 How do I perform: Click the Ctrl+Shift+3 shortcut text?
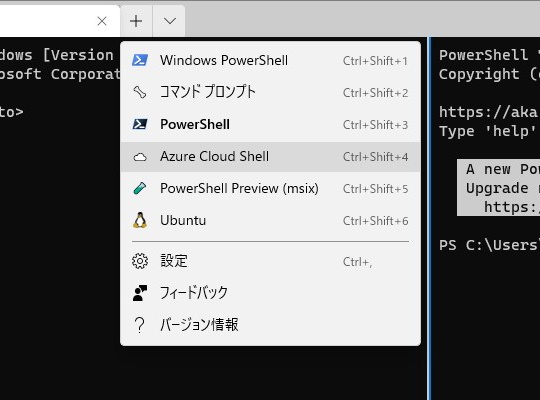coord(375,125)
